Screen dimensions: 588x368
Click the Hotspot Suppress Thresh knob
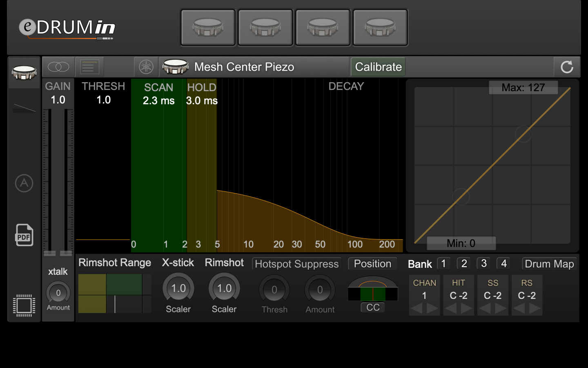click(x=274, y=289)
